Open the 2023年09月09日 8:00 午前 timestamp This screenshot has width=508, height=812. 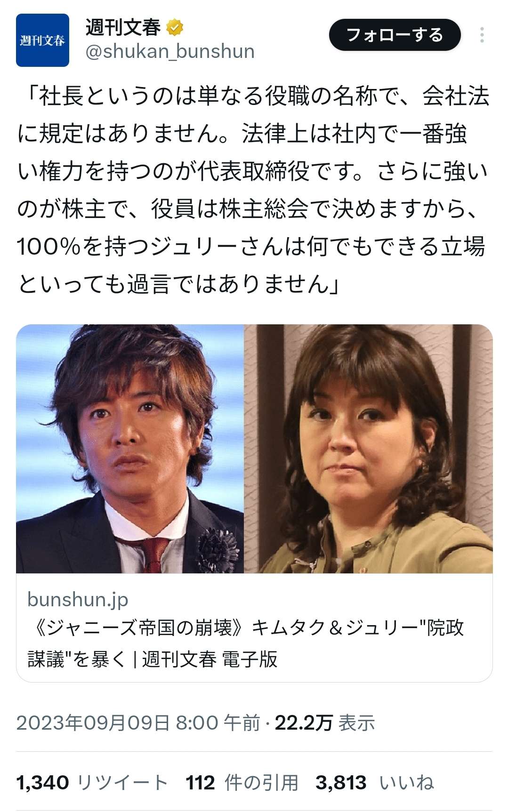coord(138,723)
